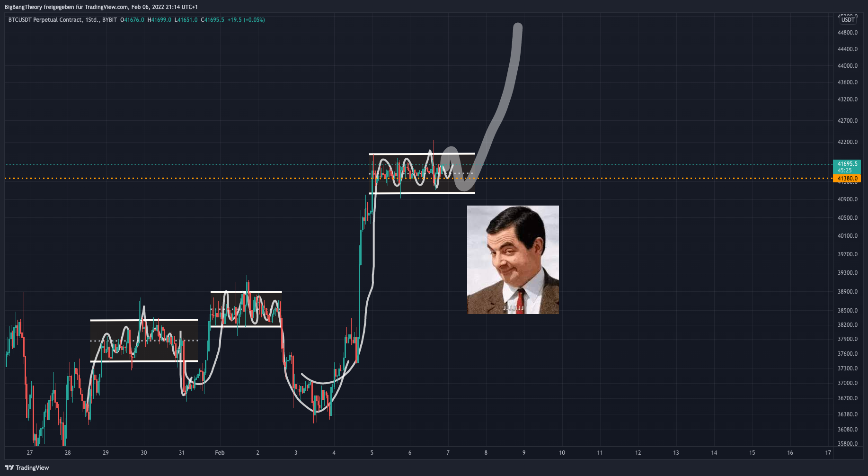Click the orange 41380.0 price line label
This screenshot has width=868, height=476.
[847, 179]
